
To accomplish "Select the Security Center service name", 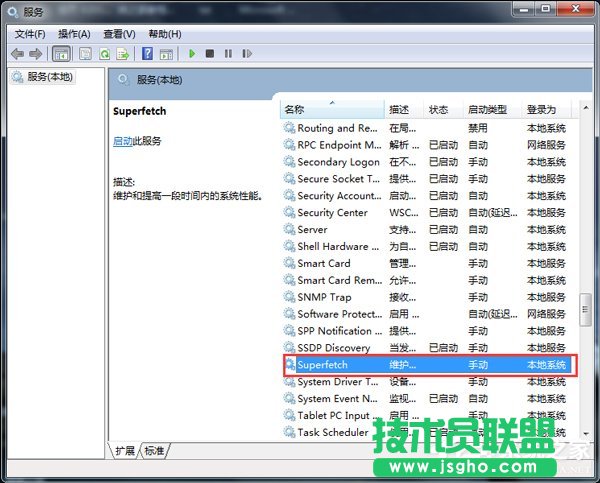I will [333, 212].
